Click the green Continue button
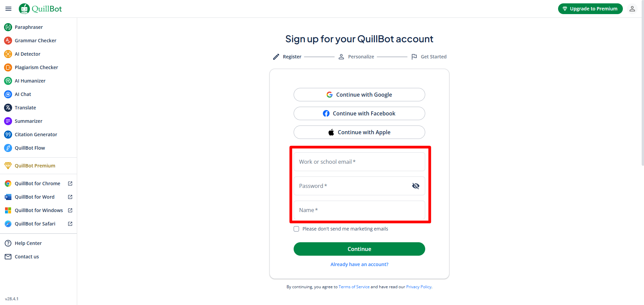The image size is (644, 305). [359, 249]
